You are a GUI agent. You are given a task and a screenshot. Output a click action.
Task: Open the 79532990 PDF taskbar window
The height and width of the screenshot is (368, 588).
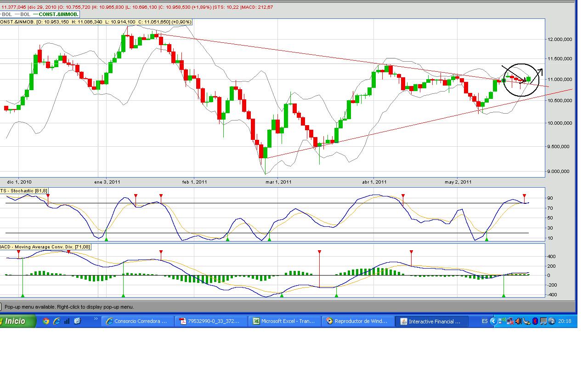point(210,321)
